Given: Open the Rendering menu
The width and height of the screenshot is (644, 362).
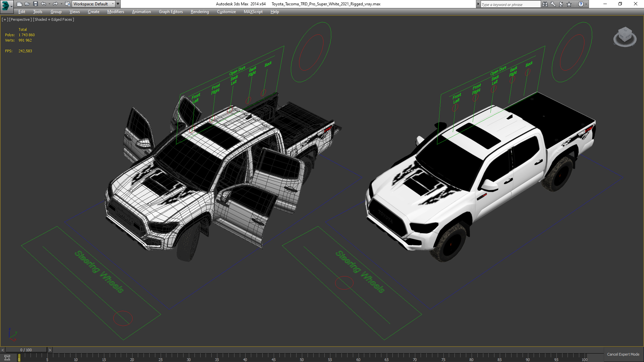Looking at the screenshot, I should click(200, 12).
